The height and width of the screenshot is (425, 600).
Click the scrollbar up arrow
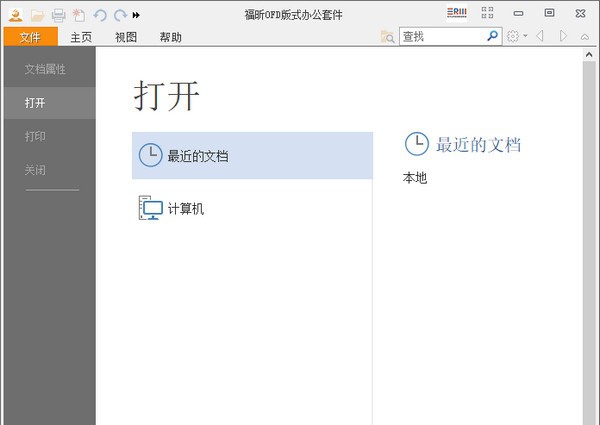(x=589, y=55)
